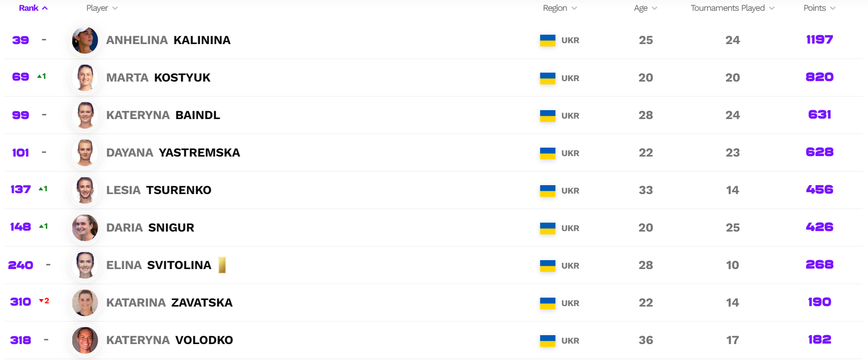Open Elina Svitolina's player profile link
Screen dimensions: 868x360
point(159,265)
